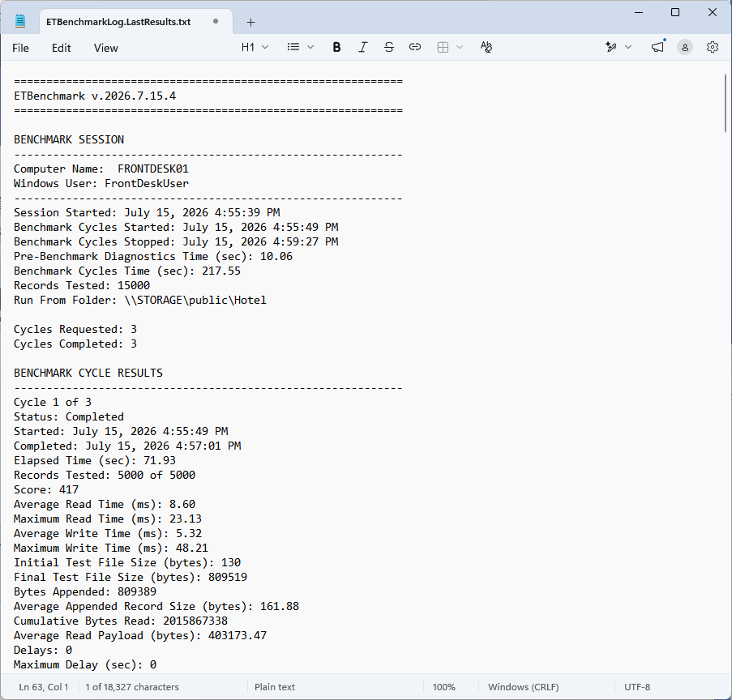Expand the list options dropdown arrow

310,47
